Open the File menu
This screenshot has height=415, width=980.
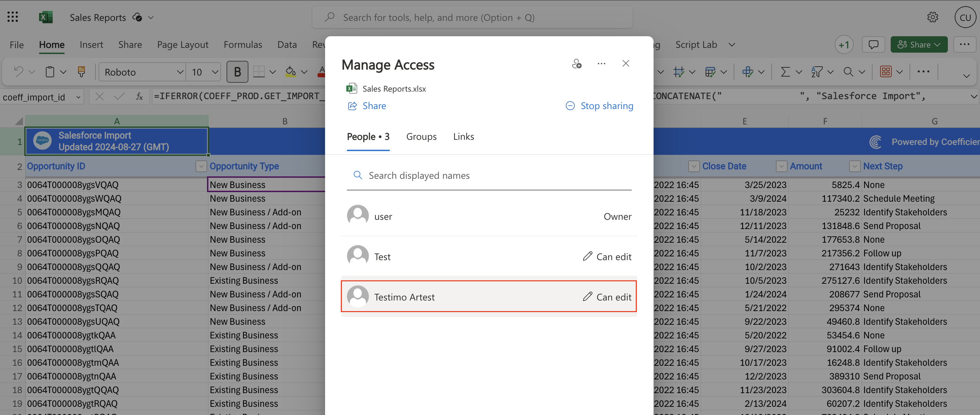point(17,45)
